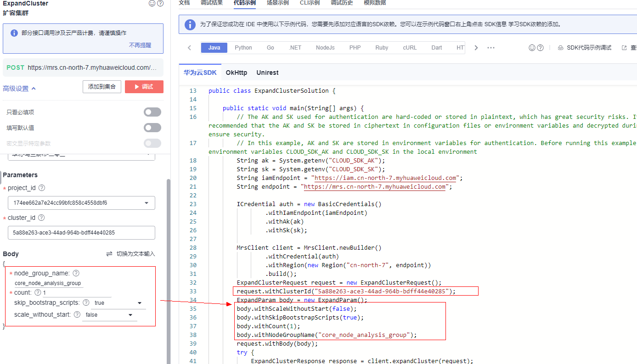Select the Go language tab
The width and height of the screenshot is (637, 364).
coord(271,48)
